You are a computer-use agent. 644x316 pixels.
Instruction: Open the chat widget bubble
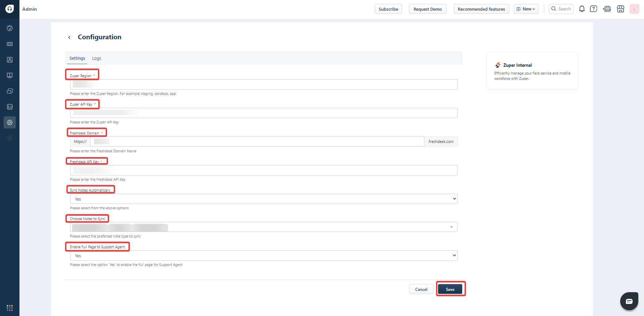(x=629, y=301)
